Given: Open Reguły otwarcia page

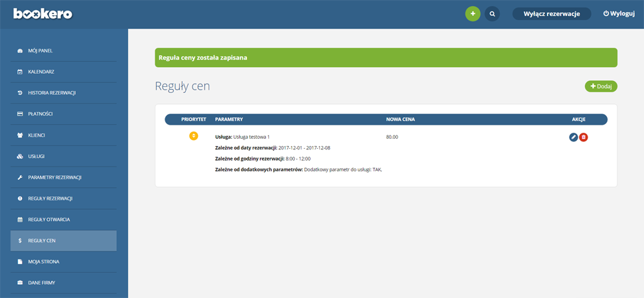Looking at the screenshot, I should (x=64, y=220).
